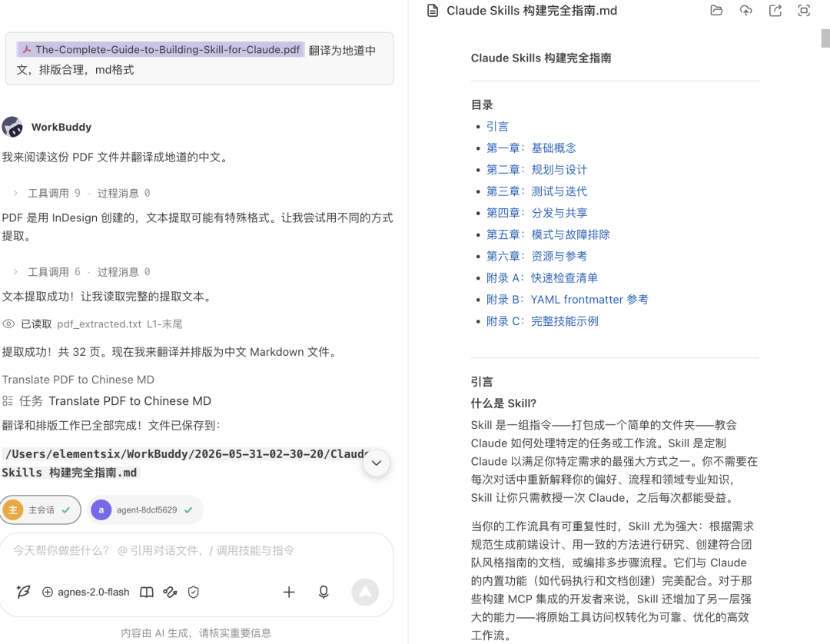Image resolution: width=830 pixels, height=644 pixels.
Task: Go to 第二章：规划与设计 link
Action: pyautogui.click(x=536, y=170)
